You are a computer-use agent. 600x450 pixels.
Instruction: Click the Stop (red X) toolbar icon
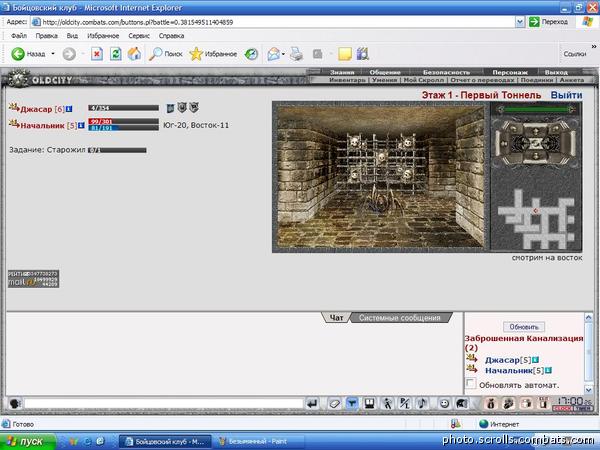point(97,54)
